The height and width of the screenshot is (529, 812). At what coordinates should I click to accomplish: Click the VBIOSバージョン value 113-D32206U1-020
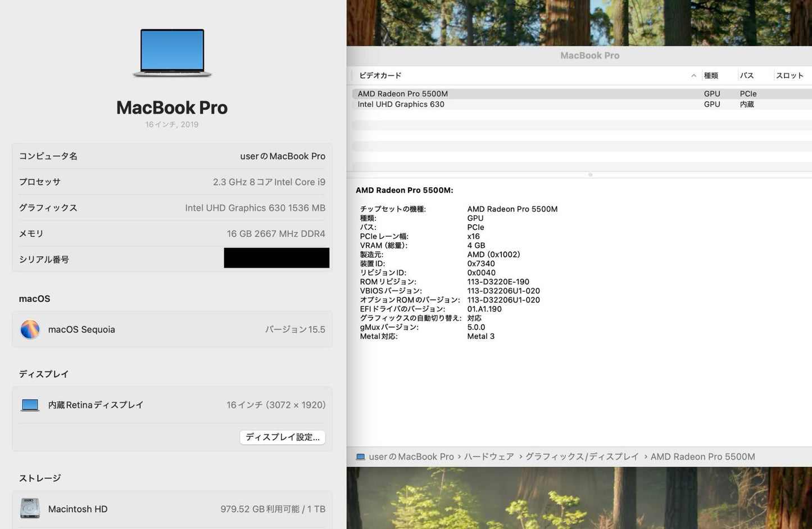503,291
